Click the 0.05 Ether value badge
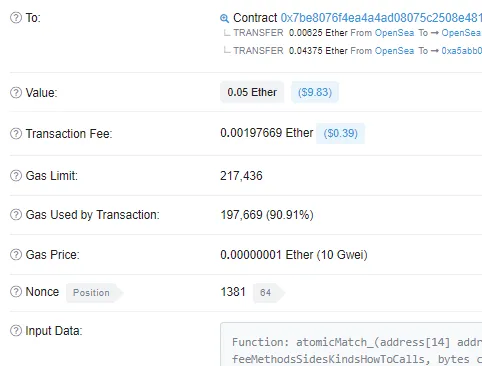 pos(252,92)
